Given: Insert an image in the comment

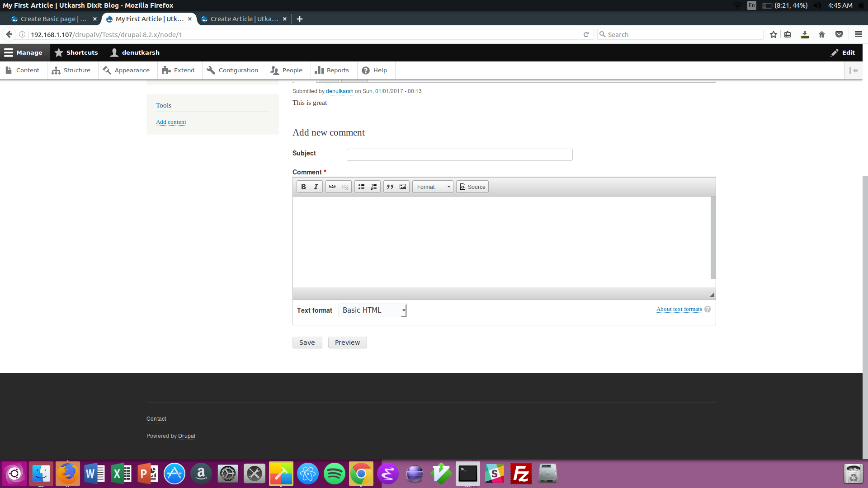Looking at the screenshot, I should 403,187.
